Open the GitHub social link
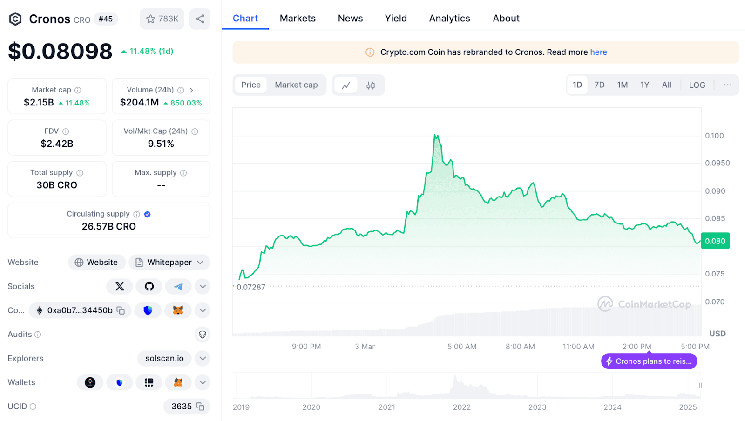This screenshot has width=745, height=421. click(x=149, y=287)
